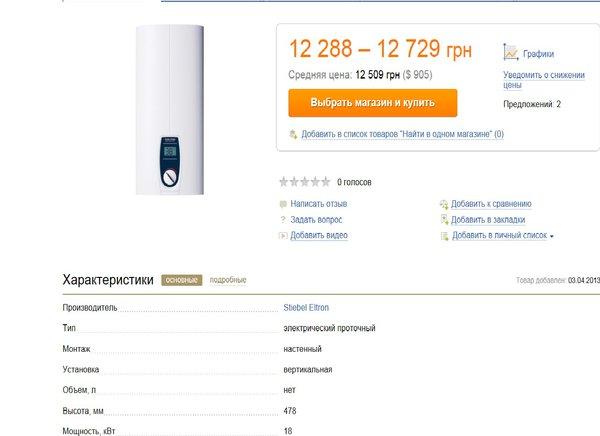Switch to the "подробные" characteristics tab
This screenshot has width=600, height=436.
point(227,280)
